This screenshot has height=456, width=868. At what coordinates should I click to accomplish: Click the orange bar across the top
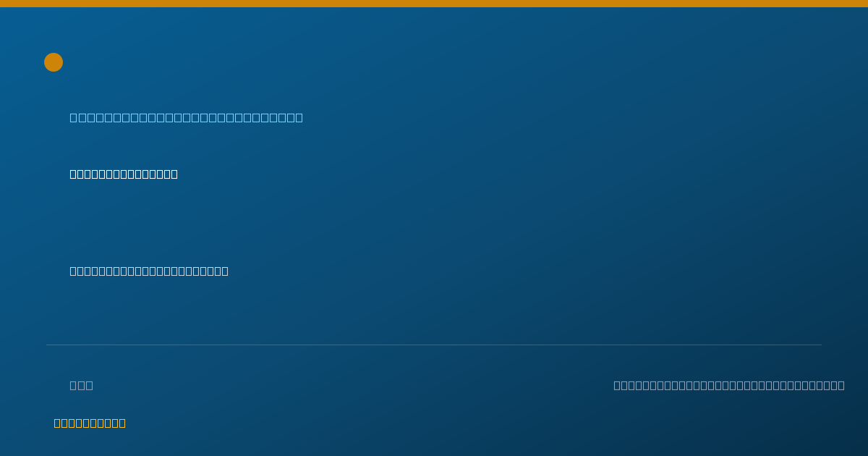coord(434,4)
